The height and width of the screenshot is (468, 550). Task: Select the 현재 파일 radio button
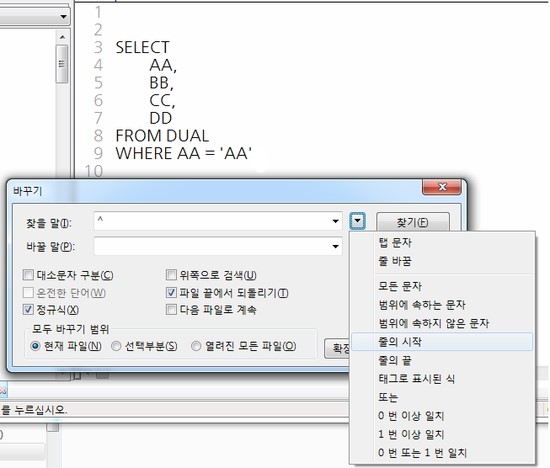point(35,346)
